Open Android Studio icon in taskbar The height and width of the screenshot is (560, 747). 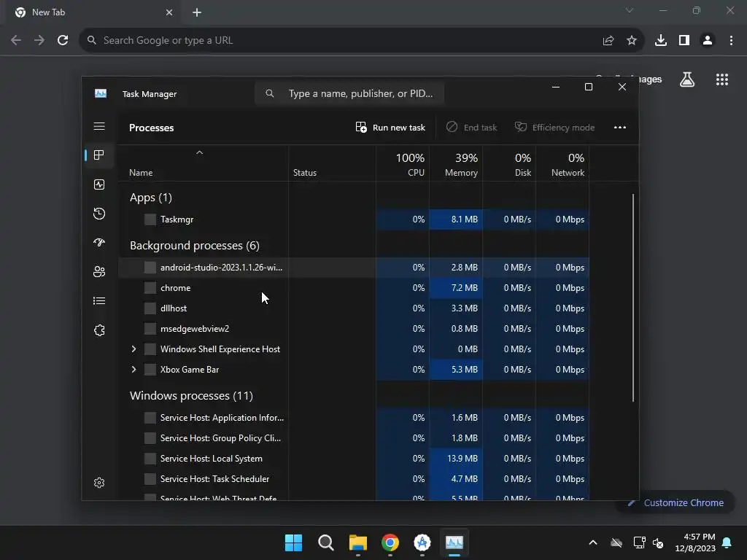pos(422,542)
